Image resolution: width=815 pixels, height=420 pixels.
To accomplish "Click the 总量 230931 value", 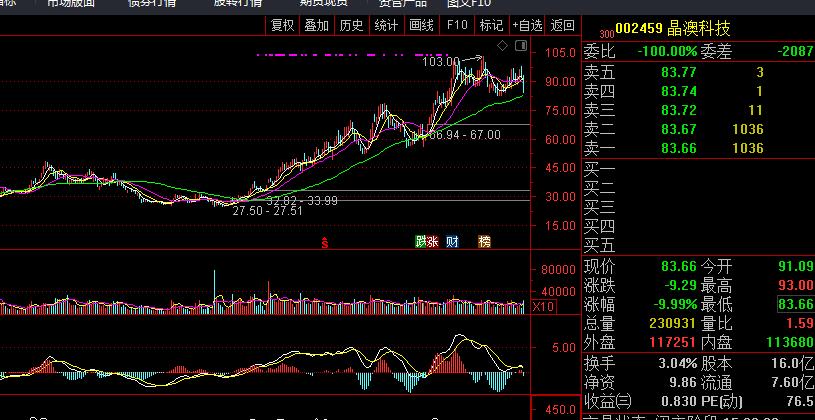I will point(673,323).
